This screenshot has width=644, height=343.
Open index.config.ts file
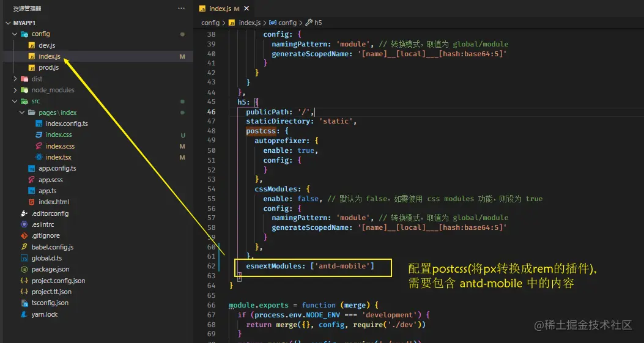tap(67, 124)
